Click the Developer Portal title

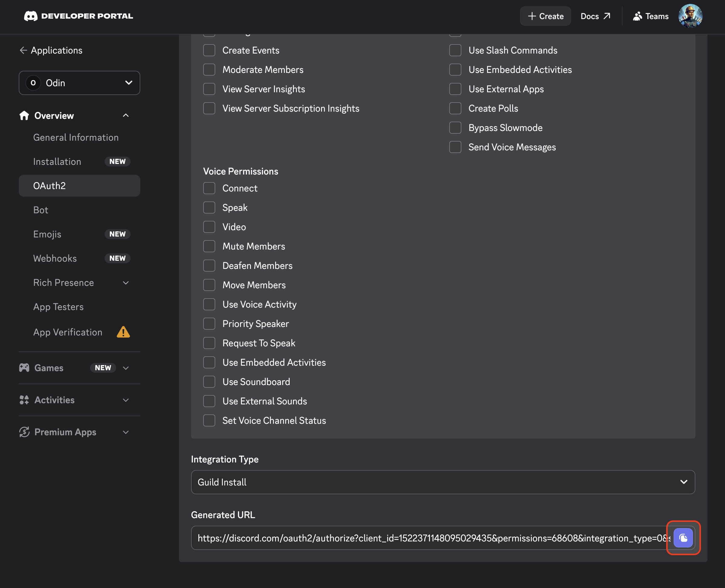87,16
